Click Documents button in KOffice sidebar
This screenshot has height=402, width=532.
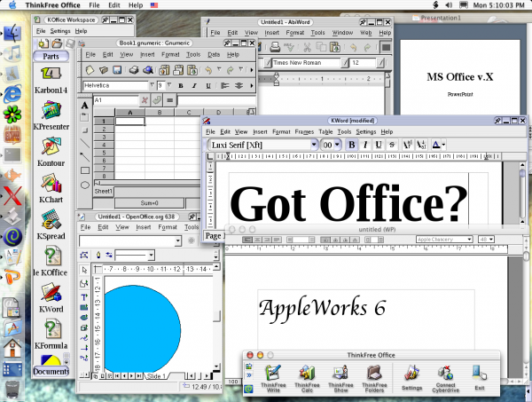tap(51, 372)
